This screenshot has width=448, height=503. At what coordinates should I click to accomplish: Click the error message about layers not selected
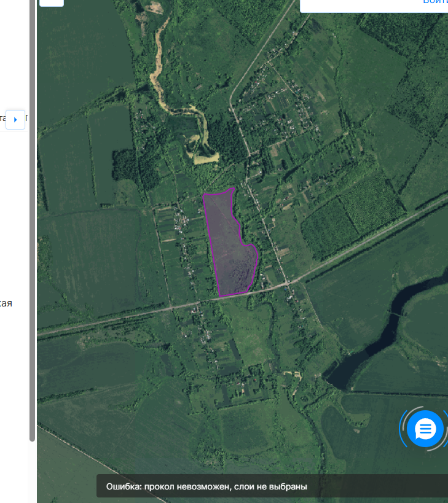pos(206,486)
